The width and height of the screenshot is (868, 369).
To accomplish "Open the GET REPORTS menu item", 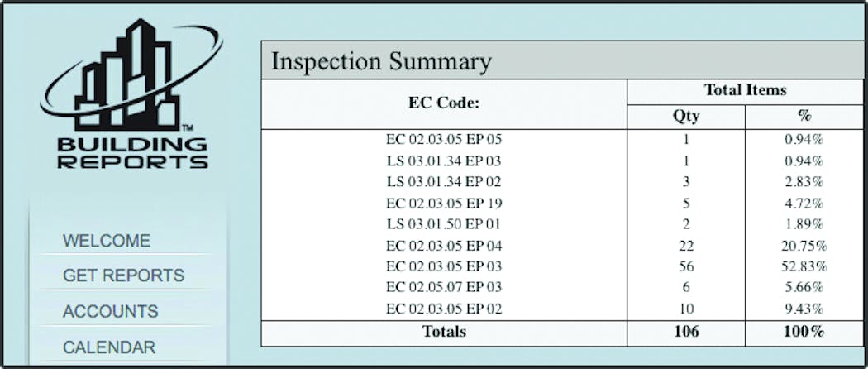I will point(123,276).
